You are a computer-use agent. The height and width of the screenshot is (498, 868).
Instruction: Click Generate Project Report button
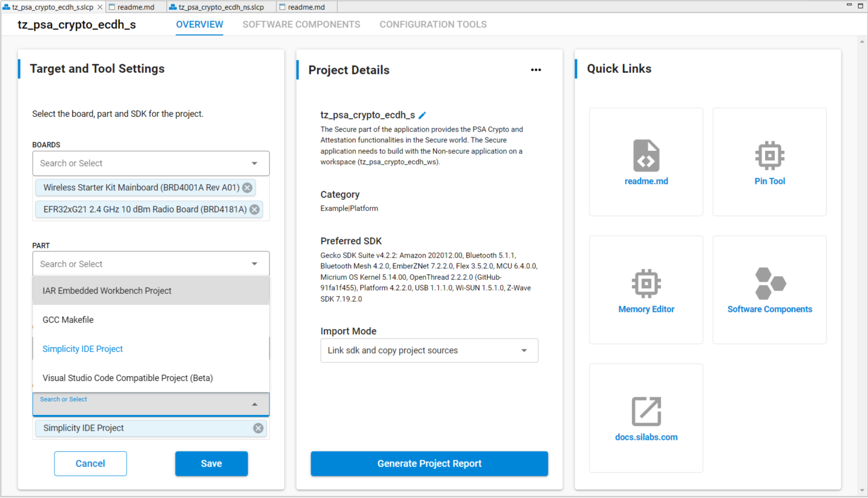(429, 463)
